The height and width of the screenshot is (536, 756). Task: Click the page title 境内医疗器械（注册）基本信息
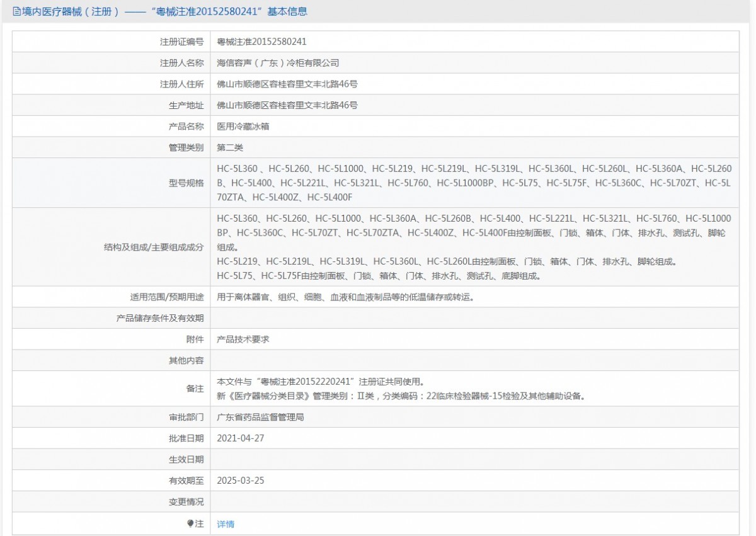(164, 11)
